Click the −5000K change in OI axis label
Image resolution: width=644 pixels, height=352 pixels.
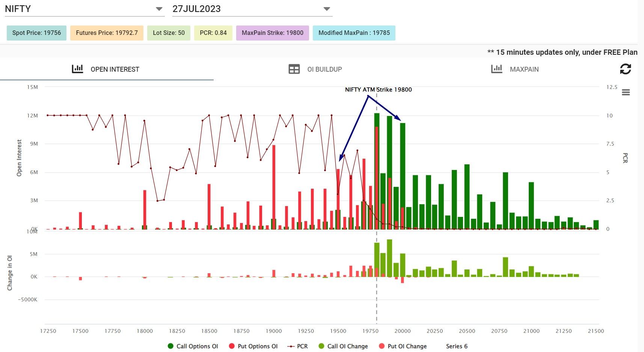click(x=27, y=299)
